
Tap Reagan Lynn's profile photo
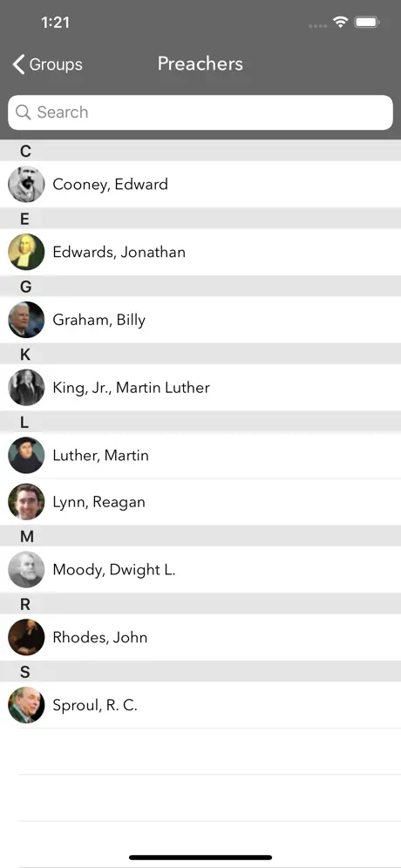26,501
